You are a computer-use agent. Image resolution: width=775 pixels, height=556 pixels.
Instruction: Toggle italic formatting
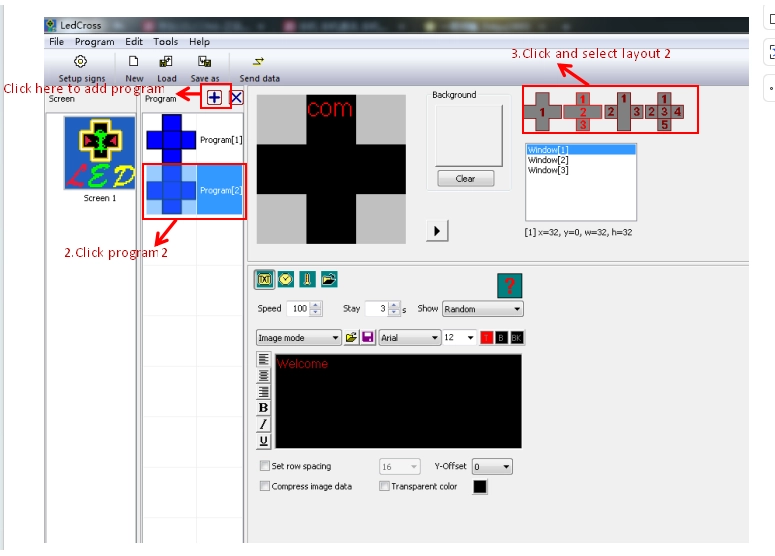(263, 424)
